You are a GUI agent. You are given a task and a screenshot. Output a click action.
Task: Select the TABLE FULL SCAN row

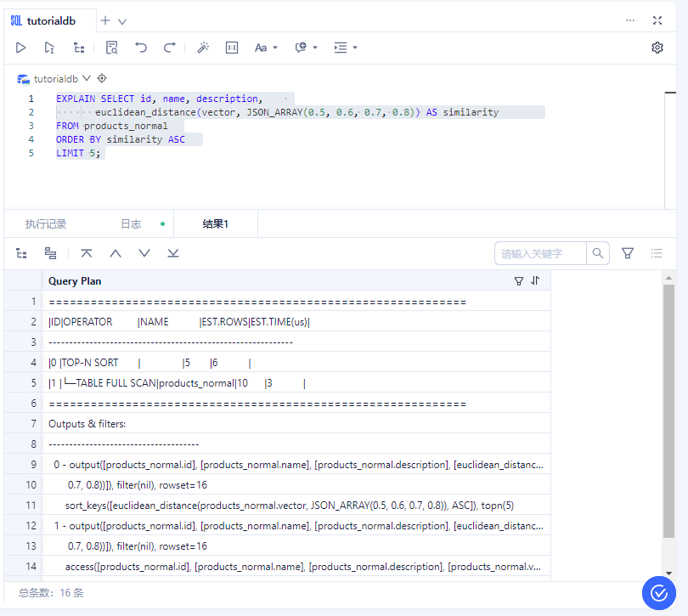pos(296,383)
